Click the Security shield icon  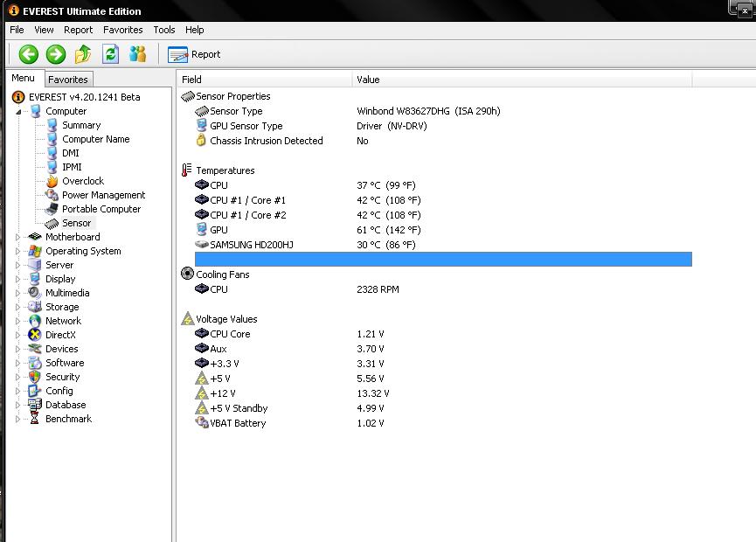tap(35, 377)
